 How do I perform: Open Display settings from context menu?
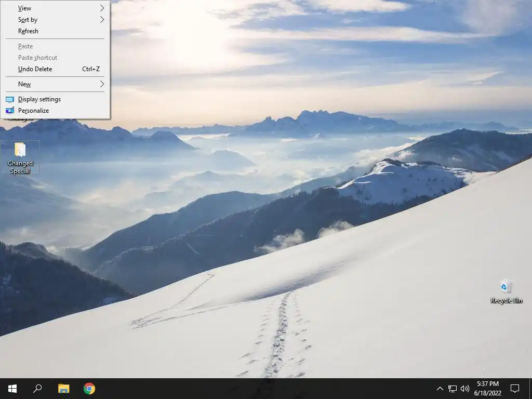(x=55, y=99)
